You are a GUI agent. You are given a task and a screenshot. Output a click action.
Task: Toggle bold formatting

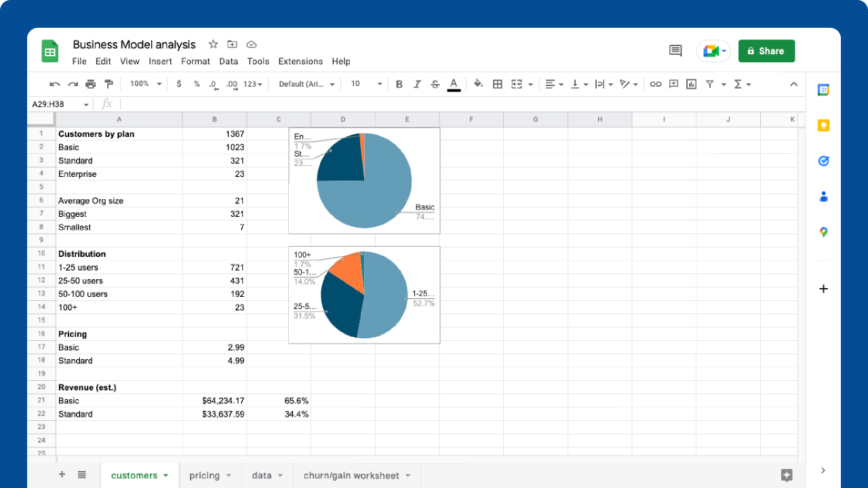pyautogui.click(x=399, y=83)
